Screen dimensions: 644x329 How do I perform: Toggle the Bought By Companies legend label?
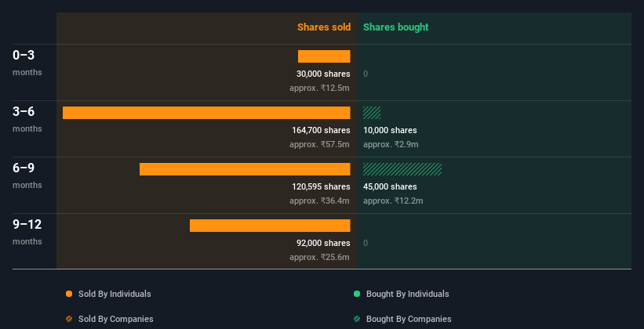[x=409, y=319]
